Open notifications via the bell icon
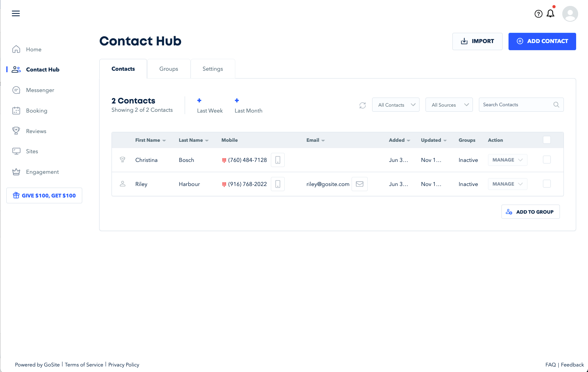Image resolution: width=588 pixels, height=372 pixels. (x=550, y=13)
